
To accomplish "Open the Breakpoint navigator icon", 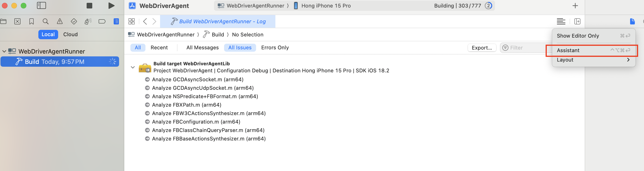I will pyautogui.click(x=102, y=21).
